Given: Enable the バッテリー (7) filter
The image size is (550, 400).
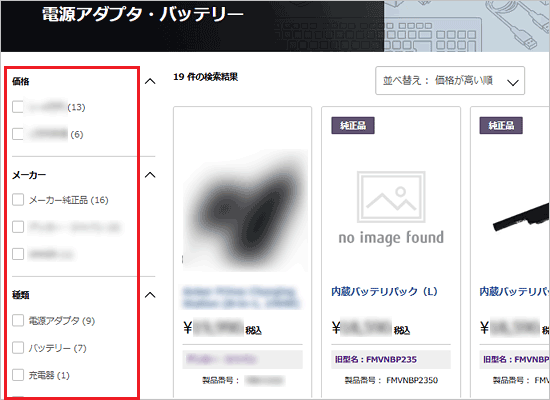Looking at the screenshot, I should [18, 348].
